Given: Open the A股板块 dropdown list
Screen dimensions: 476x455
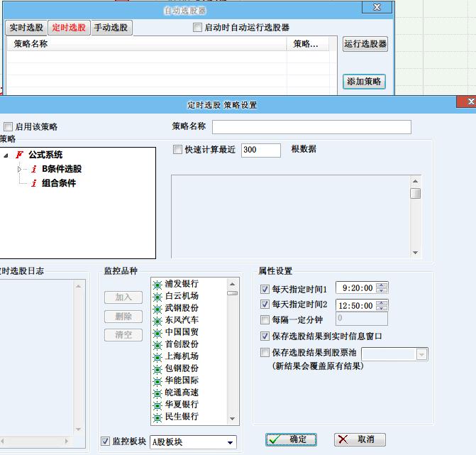Looking at the screenshot, I should (230, 442).
